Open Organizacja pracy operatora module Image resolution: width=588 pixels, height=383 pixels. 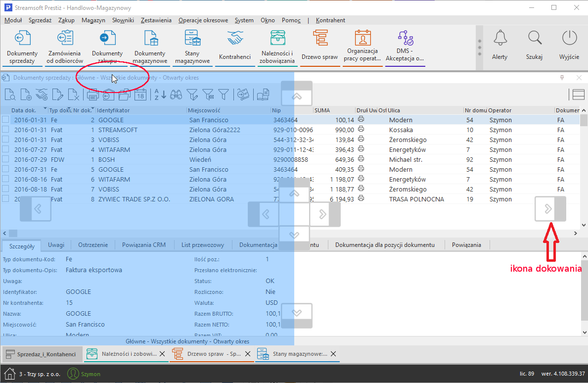[x=362, y=48]
